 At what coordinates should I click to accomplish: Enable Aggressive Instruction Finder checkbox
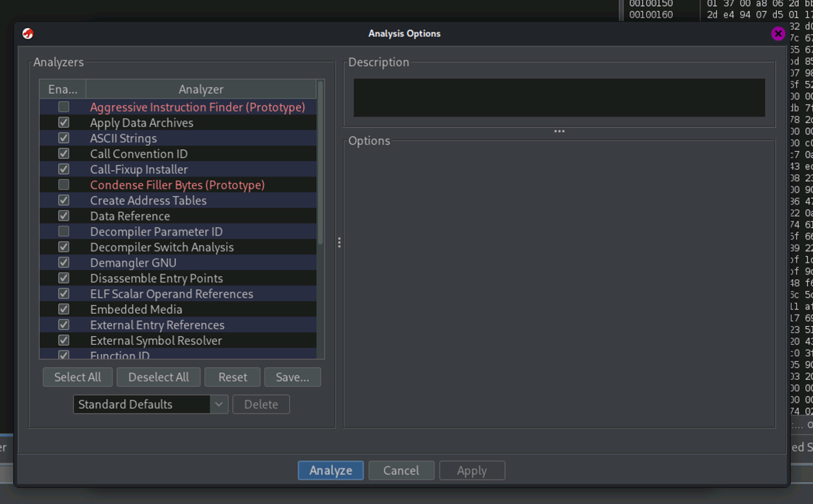(64, 107)
